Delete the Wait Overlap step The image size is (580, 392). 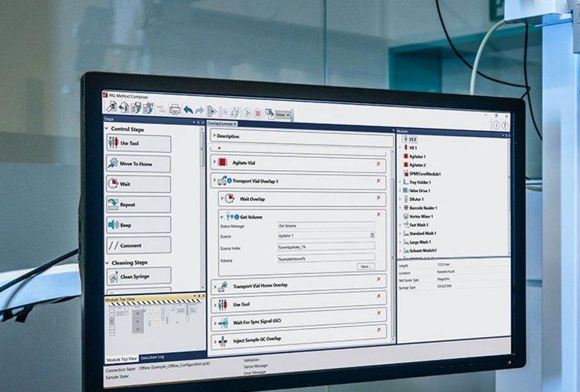click(x=378, y=197)
